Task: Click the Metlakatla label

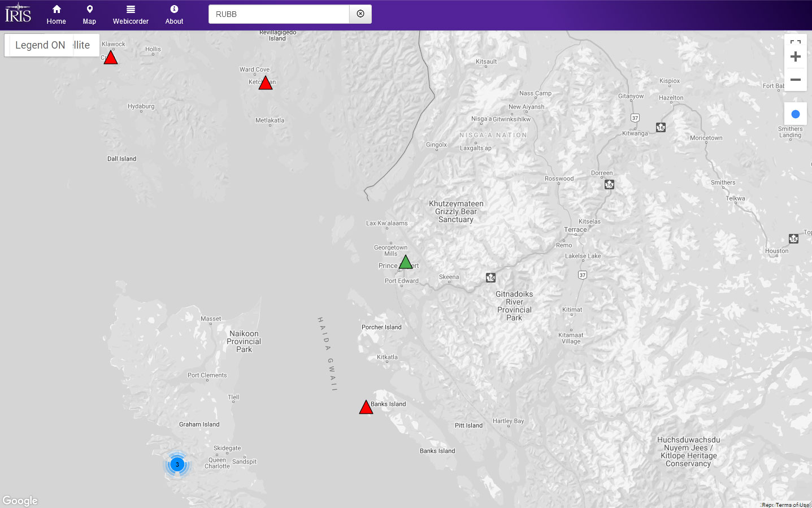Action: [x=270, y=120]
